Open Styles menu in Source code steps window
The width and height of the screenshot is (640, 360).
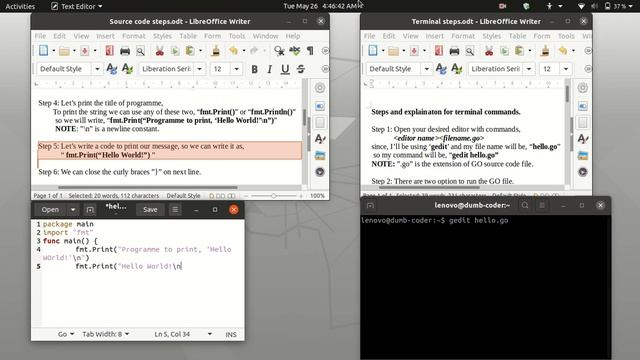[x=162, y=36]
